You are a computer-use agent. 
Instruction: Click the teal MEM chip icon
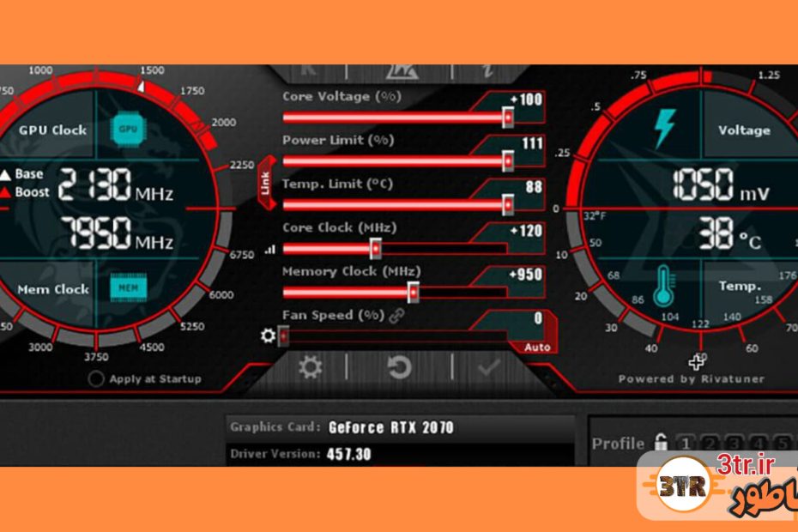128,288
